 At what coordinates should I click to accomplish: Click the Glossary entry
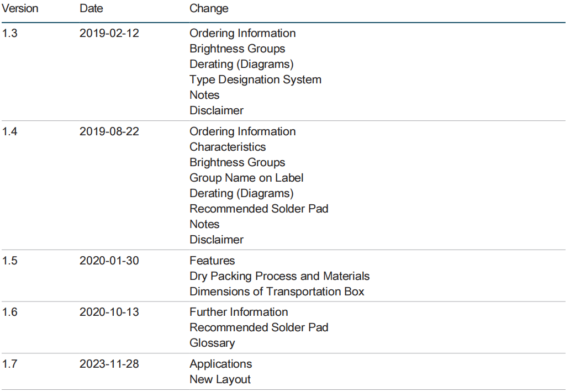tap(212, 343)
